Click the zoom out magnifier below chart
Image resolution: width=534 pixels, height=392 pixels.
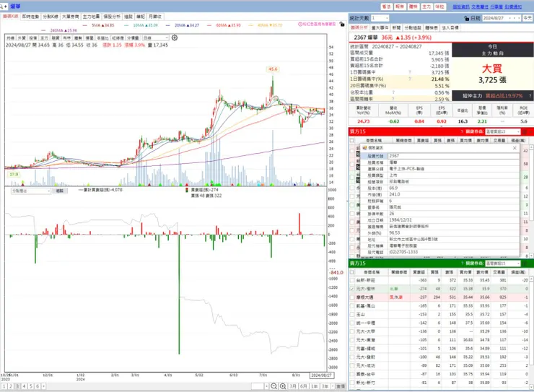point(273,386)
